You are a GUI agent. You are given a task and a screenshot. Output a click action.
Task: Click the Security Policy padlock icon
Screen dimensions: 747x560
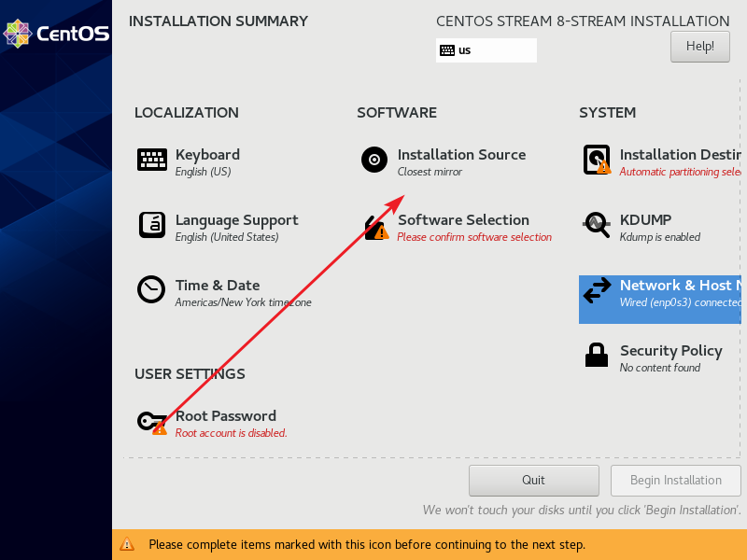[x=597, y=356]
